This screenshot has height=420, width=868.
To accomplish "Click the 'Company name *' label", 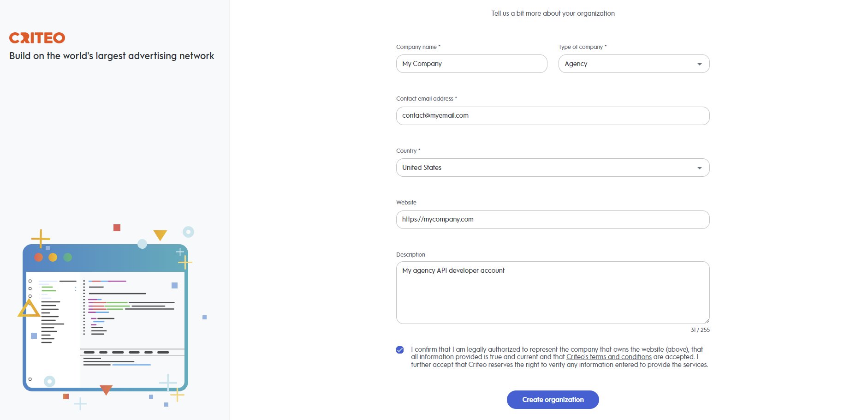I will click(x=418, y=47).
